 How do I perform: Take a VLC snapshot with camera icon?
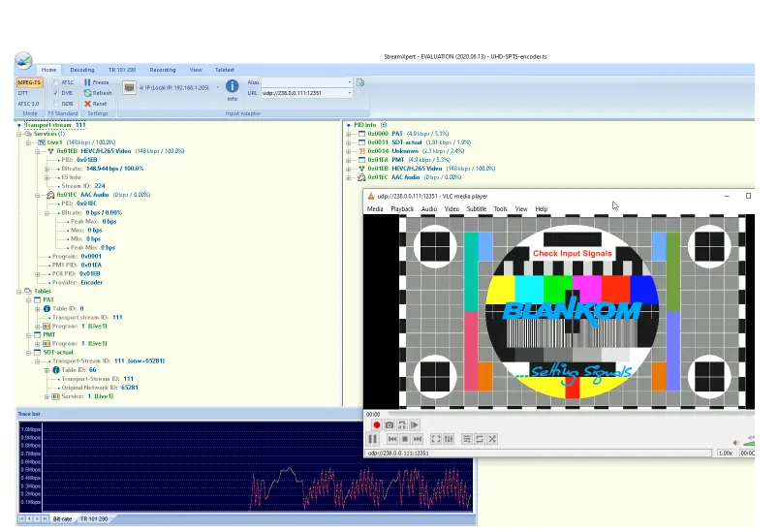click(389, 425)
